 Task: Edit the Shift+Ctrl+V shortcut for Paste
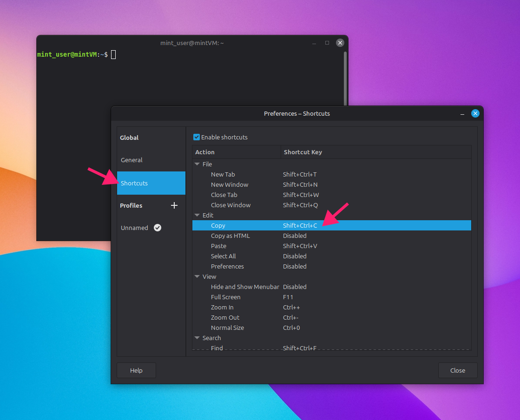click(x=300, y=246)
